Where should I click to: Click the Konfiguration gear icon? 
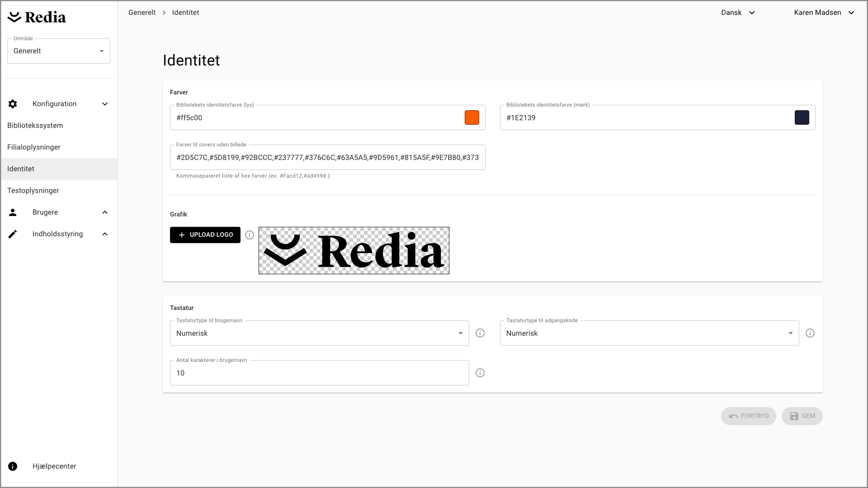pyautogui.click(x=12, y=104)
